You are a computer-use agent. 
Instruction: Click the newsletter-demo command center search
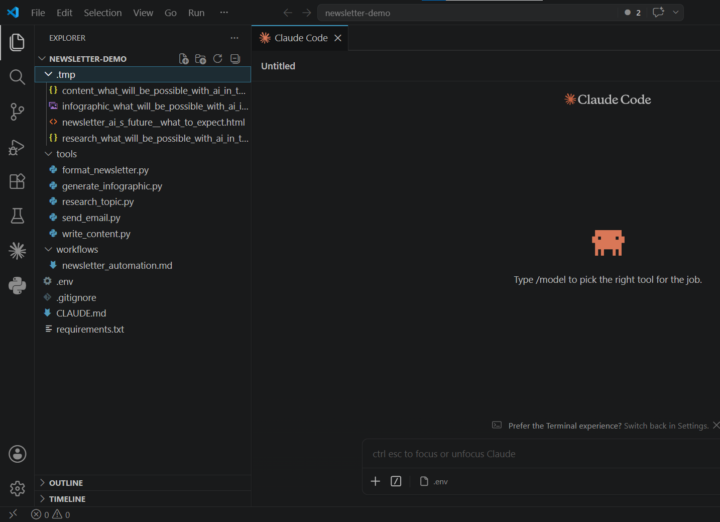click(468, 13)
